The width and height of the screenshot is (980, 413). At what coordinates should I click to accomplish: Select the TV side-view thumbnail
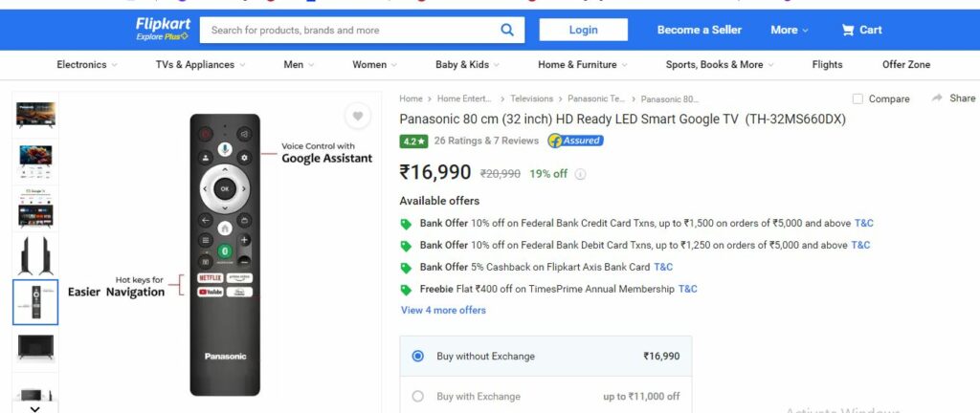[35, 255]
